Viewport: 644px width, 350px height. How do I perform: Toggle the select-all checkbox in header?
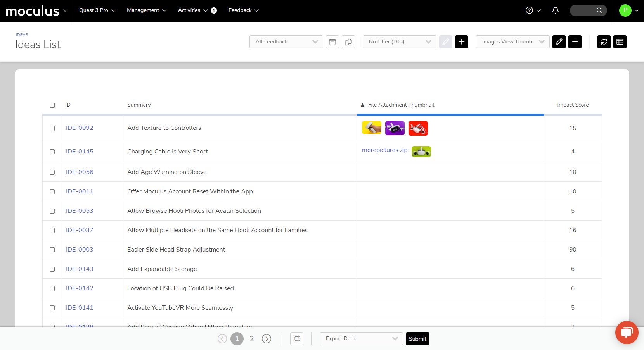click(52, 105)
